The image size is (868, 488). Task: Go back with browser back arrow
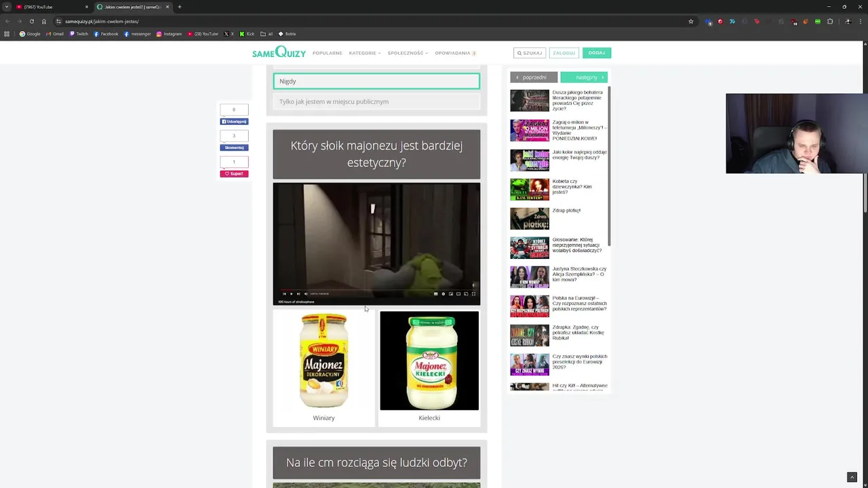click(7, 21)
